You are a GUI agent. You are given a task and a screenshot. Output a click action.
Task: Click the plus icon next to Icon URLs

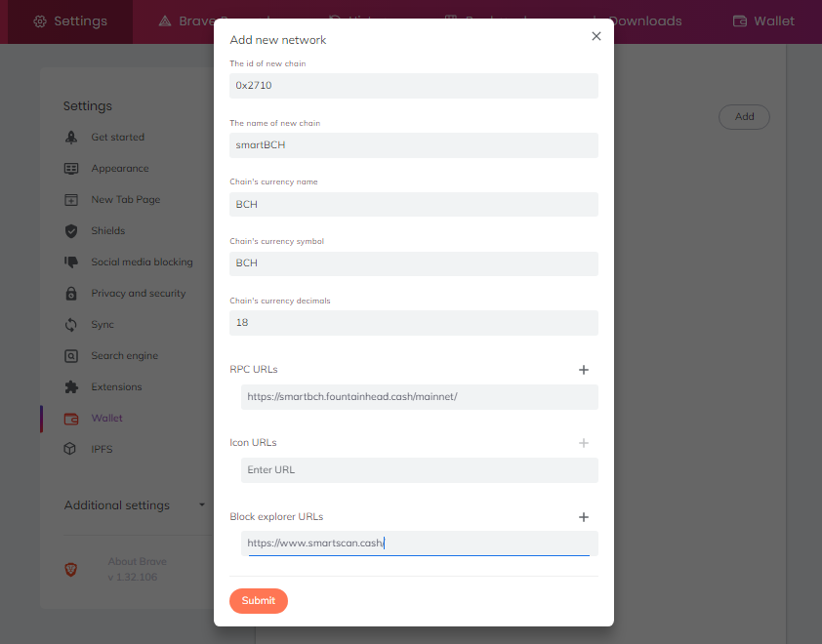[x=584, y=443]
